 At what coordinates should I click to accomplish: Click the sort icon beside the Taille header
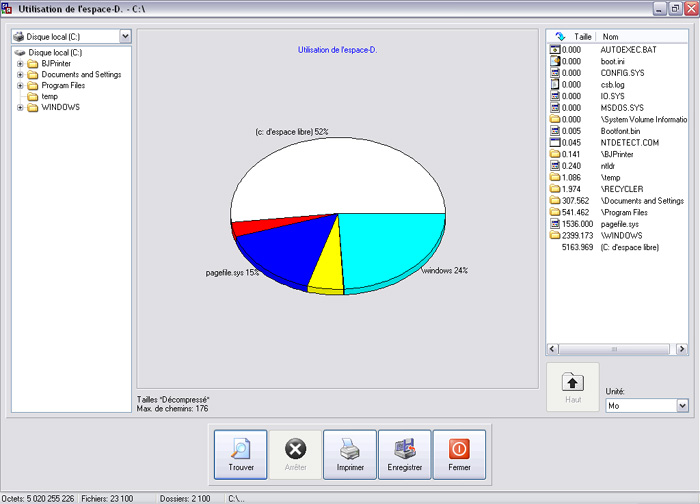[x=559, y=36]
